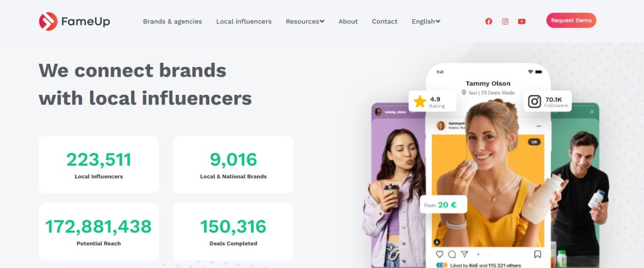
Task: Expand the Resources dropdown menu
Action: tap(305, 21)
